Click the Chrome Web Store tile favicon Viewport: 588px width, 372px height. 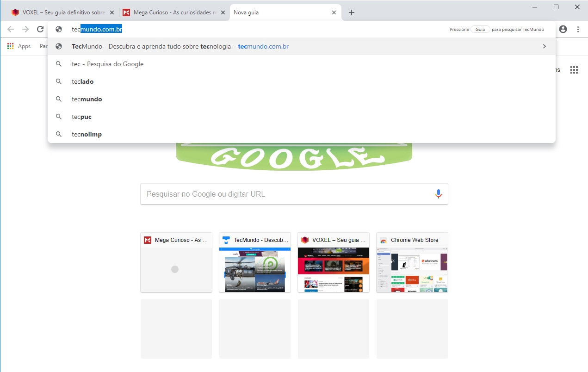point(384,240)
